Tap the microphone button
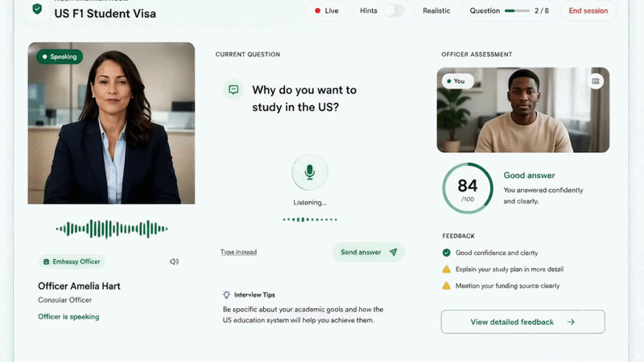 (310, 172)
